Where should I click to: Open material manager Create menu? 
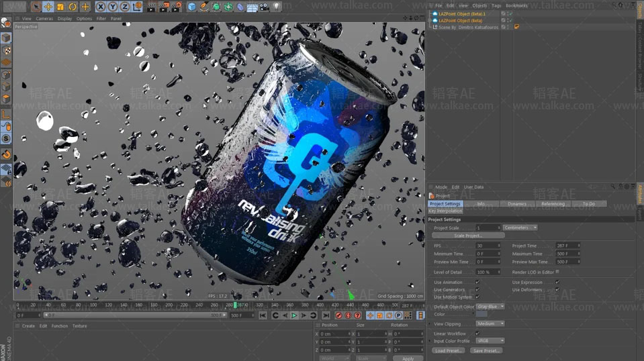pos(28,326)
